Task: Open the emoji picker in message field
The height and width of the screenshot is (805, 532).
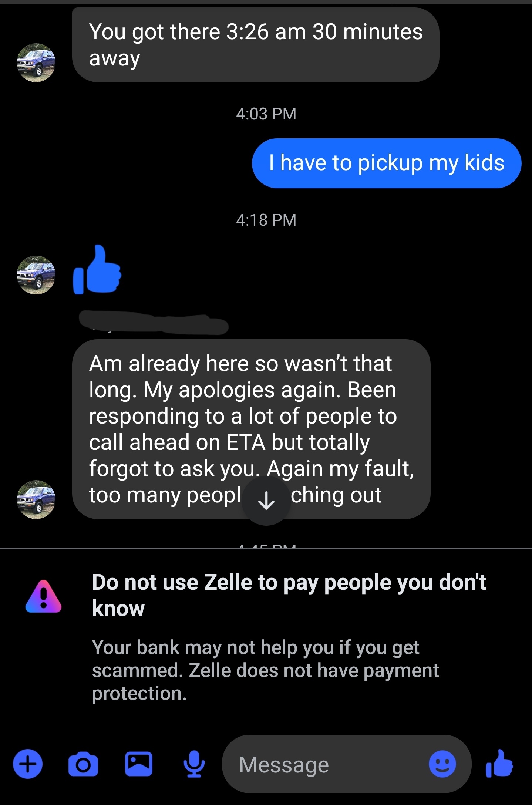Action: 442,764
